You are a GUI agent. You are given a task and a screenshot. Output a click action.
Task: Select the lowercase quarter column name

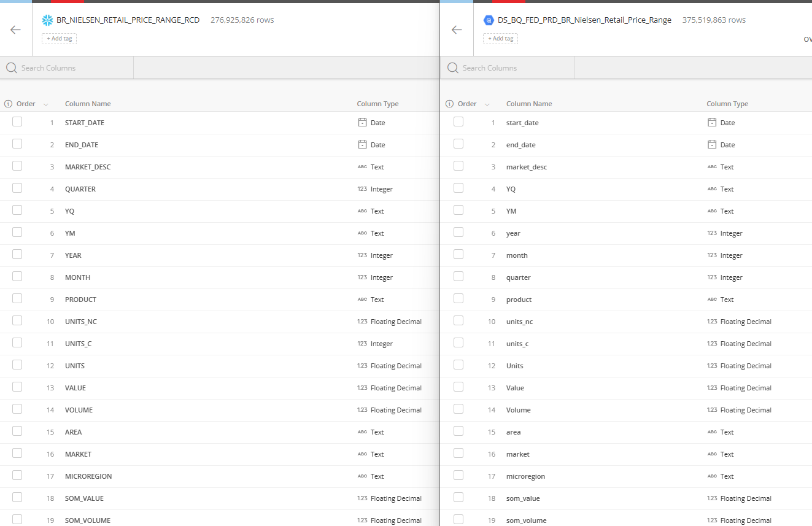pyautogui.click(x=518, y=277)
